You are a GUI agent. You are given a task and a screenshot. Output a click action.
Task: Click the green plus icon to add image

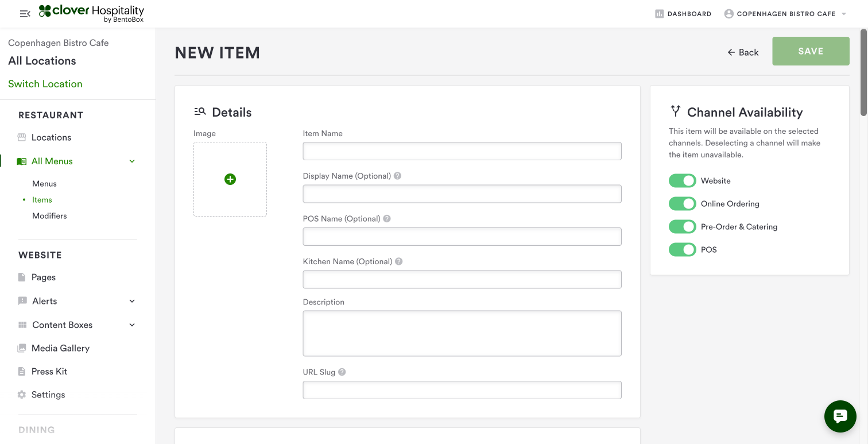[x=230, y=179]
